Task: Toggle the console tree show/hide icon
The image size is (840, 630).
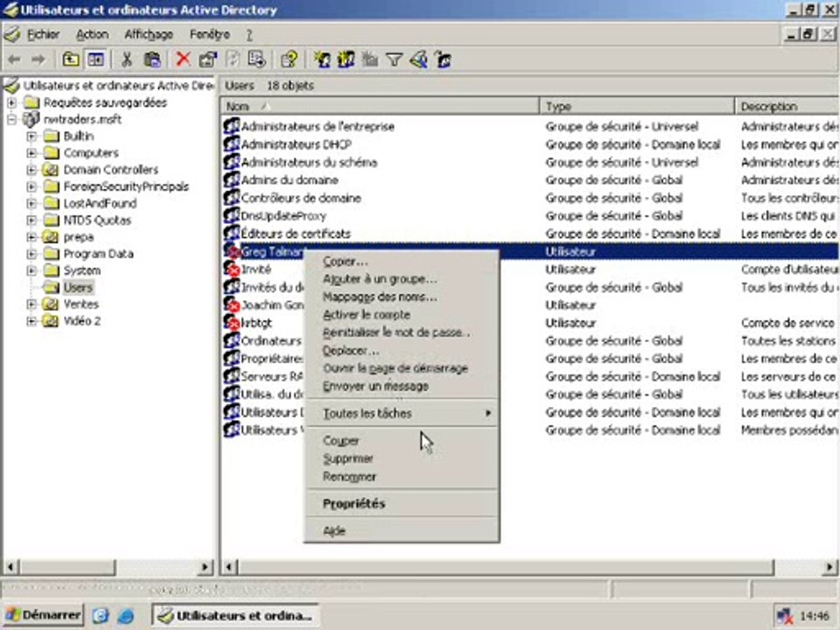Action: click(96, 59)
